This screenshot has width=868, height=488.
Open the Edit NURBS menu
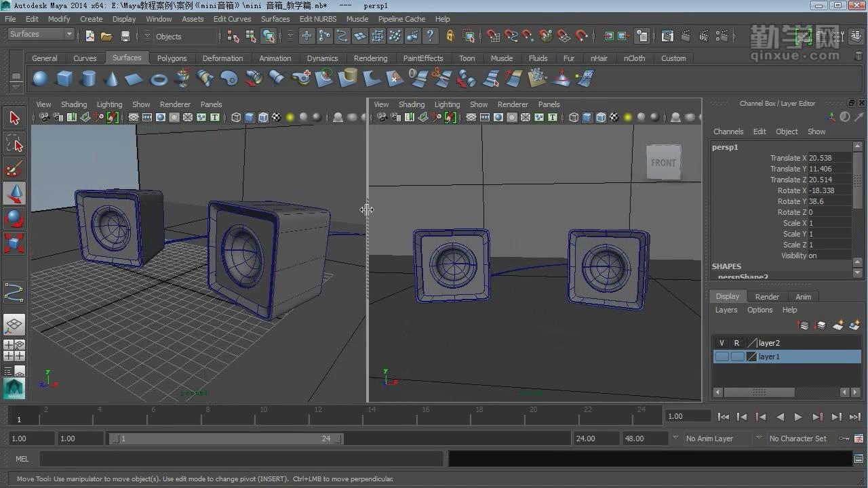click(x=317, y=19)
